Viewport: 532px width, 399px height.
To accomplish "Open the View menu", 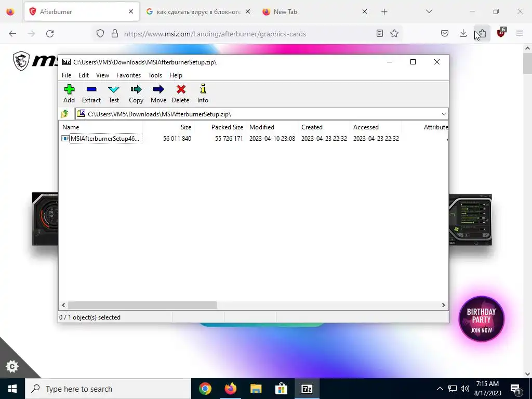I will [x=102, y=75].
